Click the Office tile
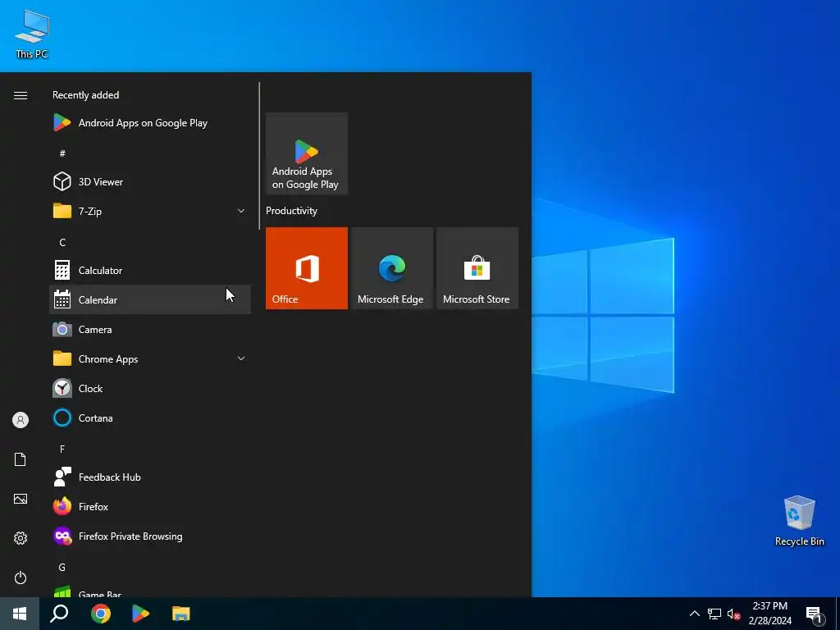Viewport: 840px width, 630px height. point(307,268)
